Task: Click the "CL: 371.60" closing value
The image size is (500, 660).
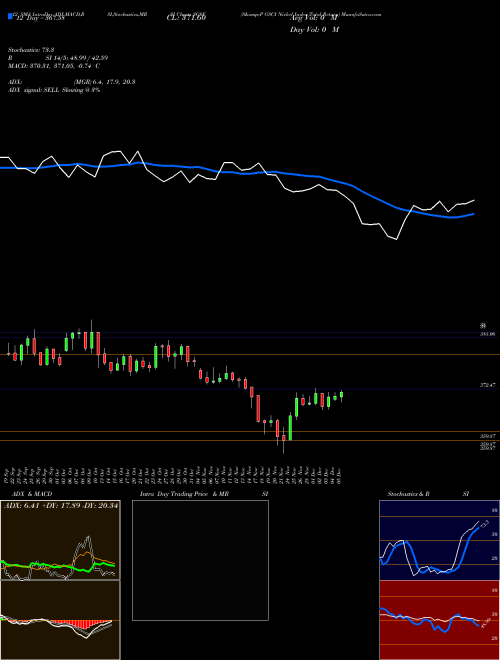Action: [186, 18]
